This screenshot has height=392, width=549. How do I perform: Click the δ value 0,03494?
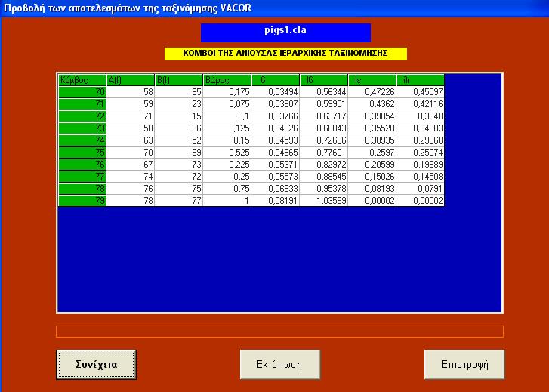[275, 92]
